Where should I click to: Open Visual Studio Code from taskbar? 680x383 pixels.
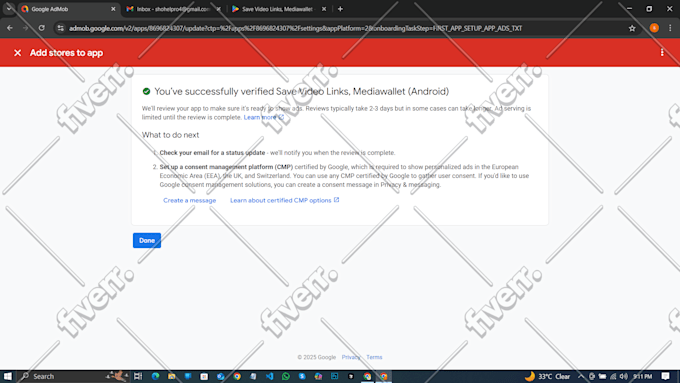click(x=269, y=376)
